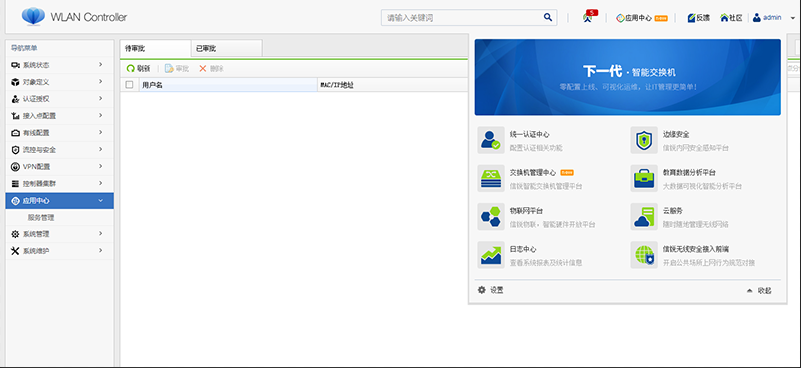Click the 对象定义 cube icon
This screenshot has width=801, height=368.
[15, 82]
